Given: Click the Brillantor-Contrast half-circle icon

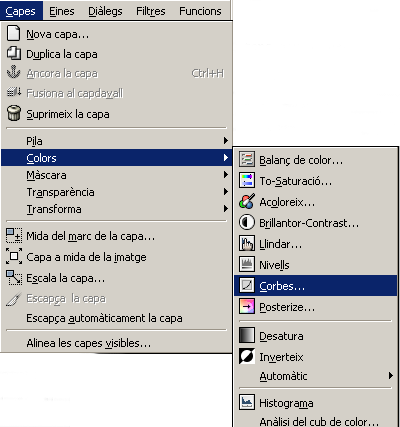Looking at the screenshot, I should pos(247,222).
